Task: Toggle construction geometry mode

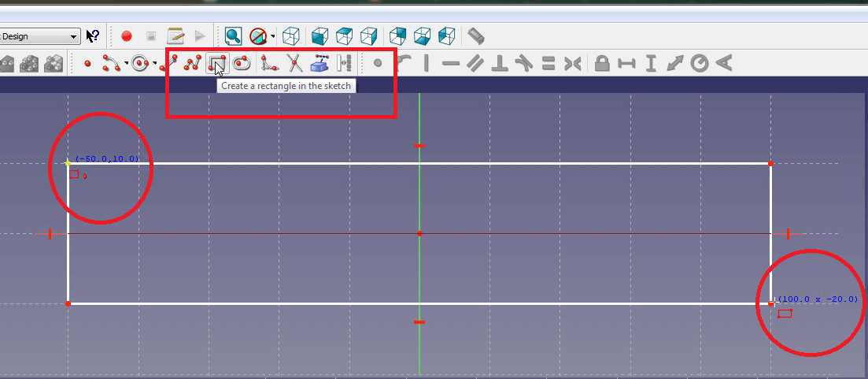Action: [345, 63]
